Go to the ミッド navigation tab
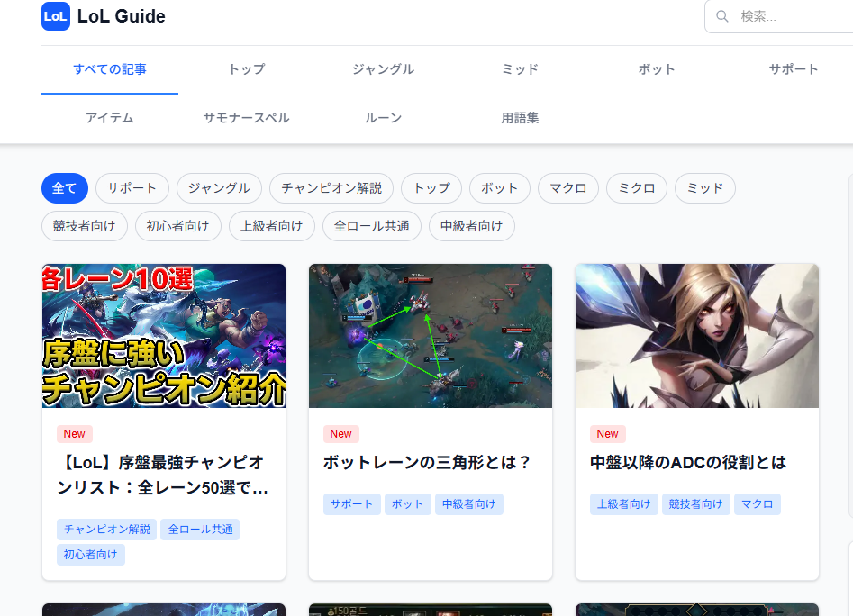Screen dimensions: 853x616 tap(520, 69)
